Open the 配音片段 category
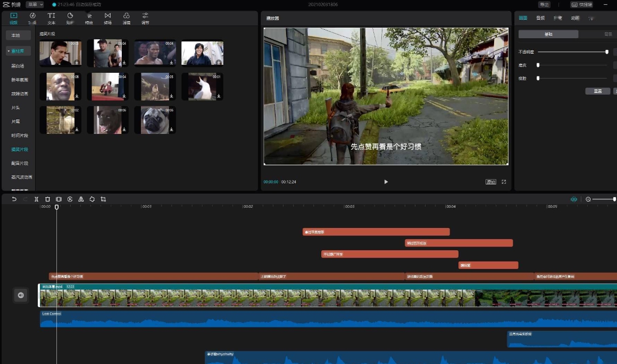This screenshot has height=364, width=617. point(19,163)
